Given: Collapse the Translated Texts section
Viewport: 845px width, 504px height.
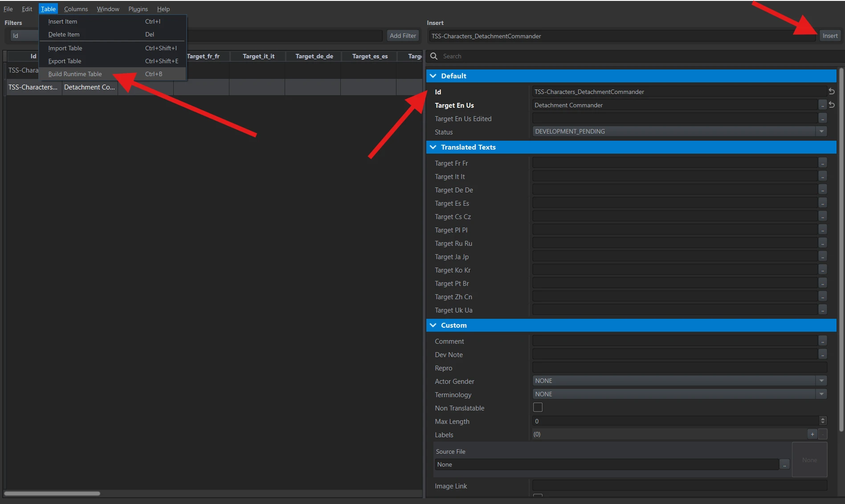Looking at the screenshot, I should 433,147.
